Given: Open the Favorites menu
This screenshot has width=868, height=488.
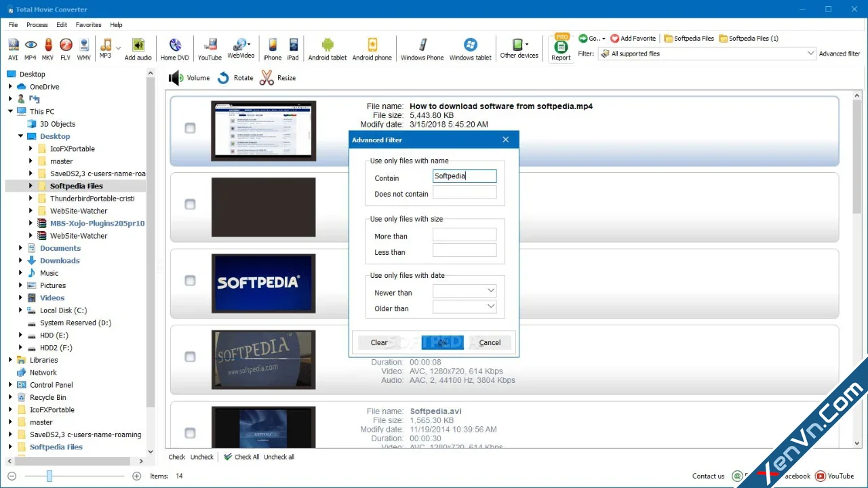Looking at the screenshot, I should click(89, 25).
